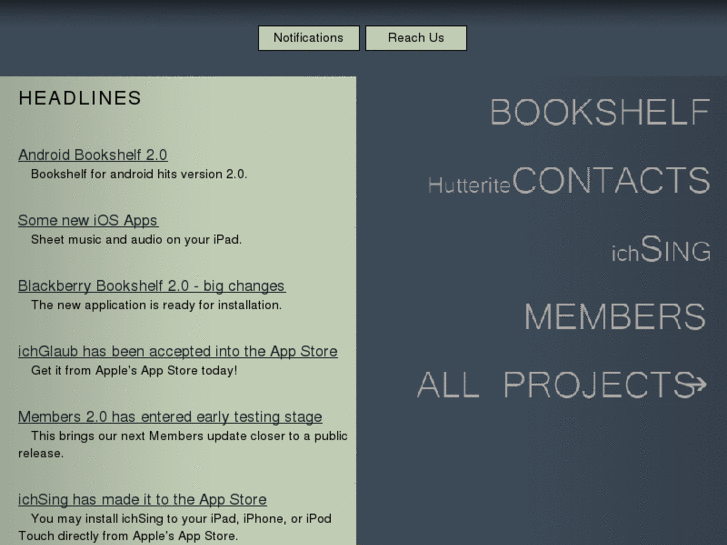Click the 'Bookshelf for android hits version 2.0.' text
The image size is (727, 545).
(139, 174)
